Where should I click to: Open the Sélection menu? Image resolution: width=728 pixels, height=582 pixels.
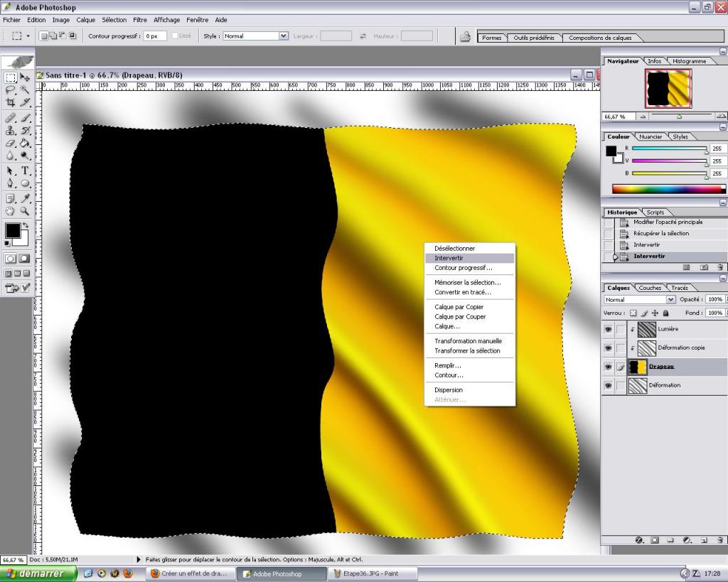(114, 20)
